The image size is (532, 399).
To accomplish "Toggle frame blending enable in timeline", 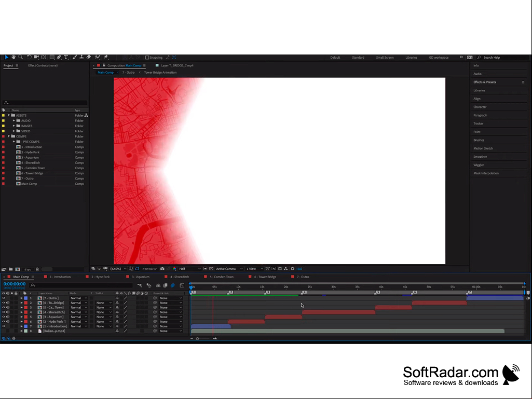I will point(166,285).
